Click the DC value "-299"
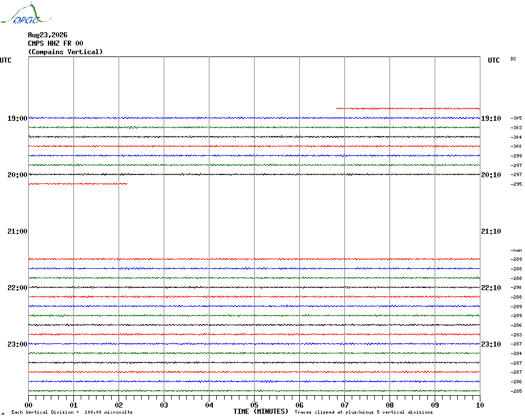 tap(516, 156)
